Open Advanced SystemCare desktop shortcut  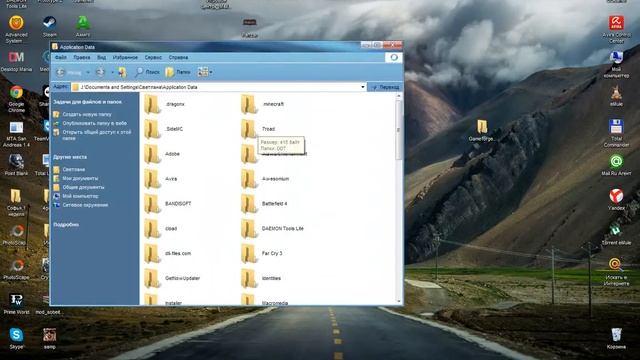(x=16, y=29)
